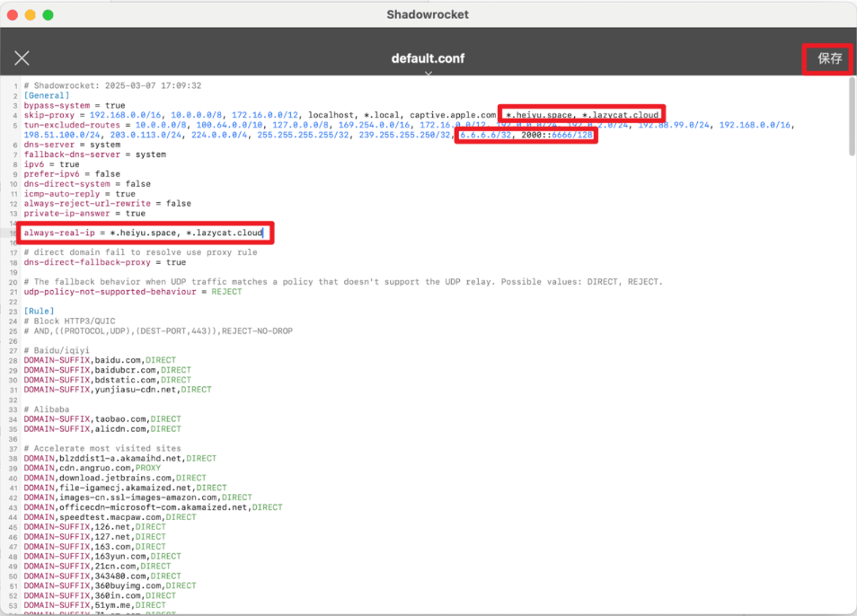Viewport: 857px width, 616px height.
Task: Click the *.heiyu.space entry in skip-proxy
Action: 539,115
